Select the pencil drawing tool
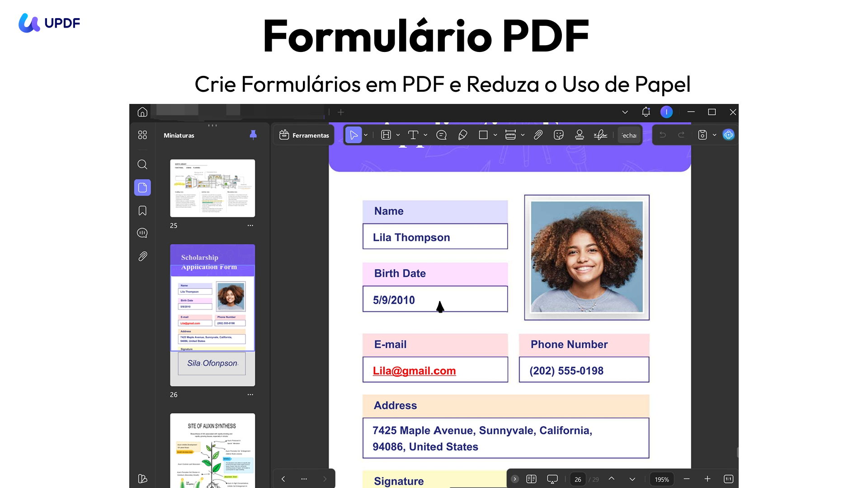Viewport: 868px width, 488px height. pos(462,135)
